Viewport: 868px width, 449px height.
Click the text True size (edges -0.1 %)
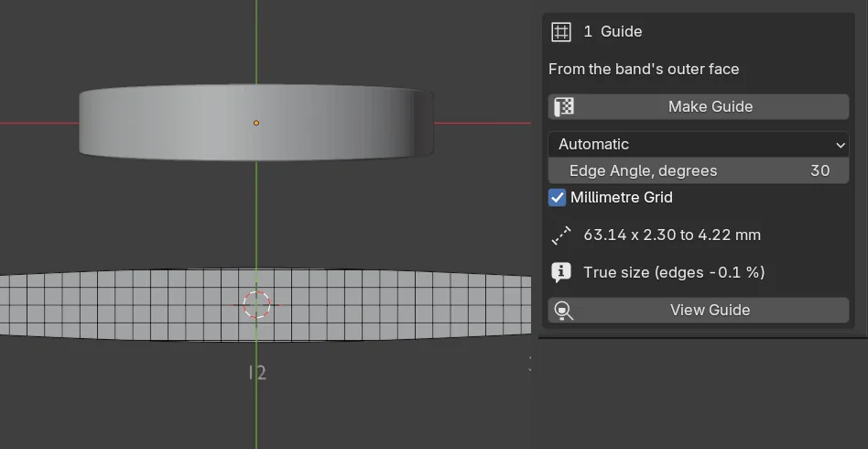[x=674, y=272]
